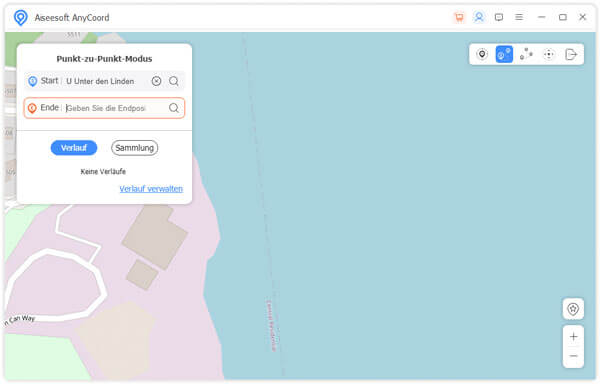The width and height of the screenshot is (600, 384).
Task: Activate the Joystick mode icon
Action: point(549,54)
